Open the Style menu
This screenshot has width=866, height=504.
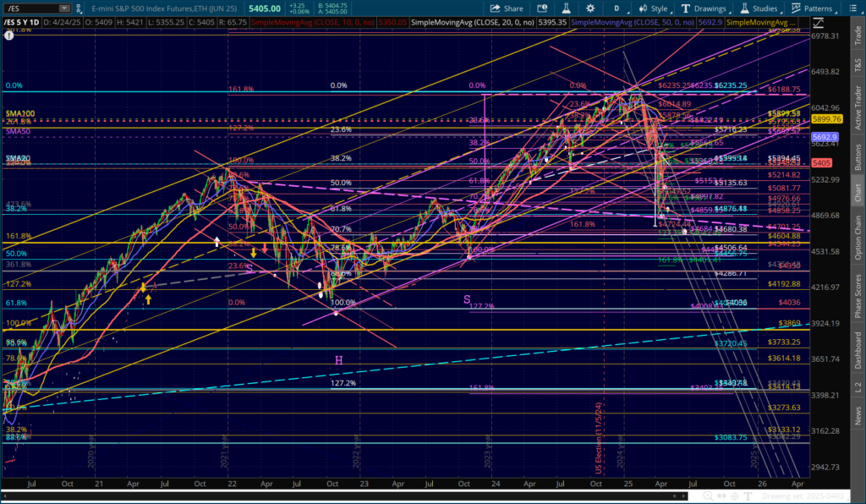[654, 8]
